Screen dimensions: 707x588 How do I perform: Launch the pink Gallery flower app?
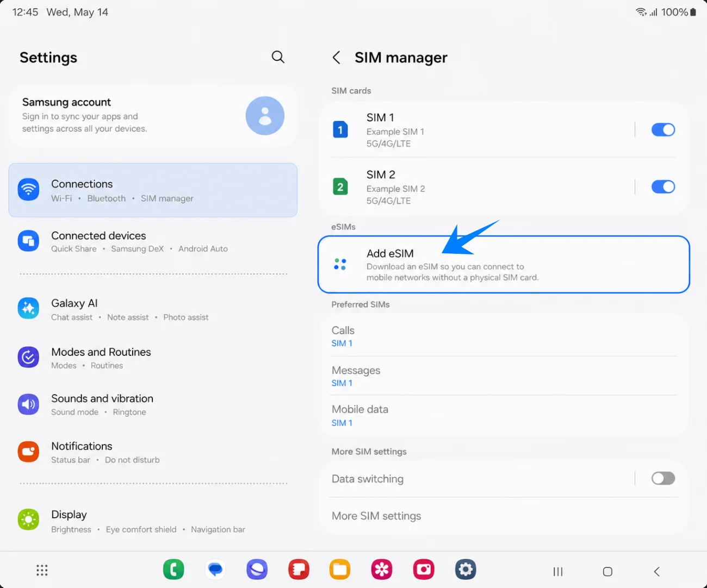382,570
